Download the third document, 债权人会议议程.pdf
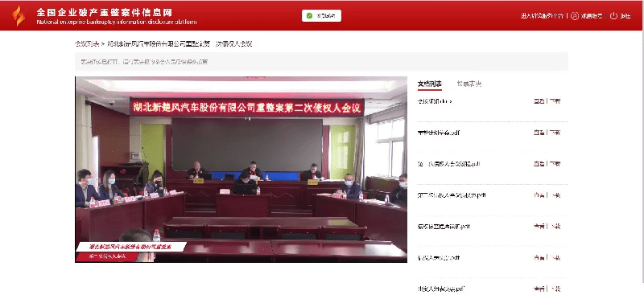Image resolution: width=644 pixels, height=295 pixels. coord(555,164)
